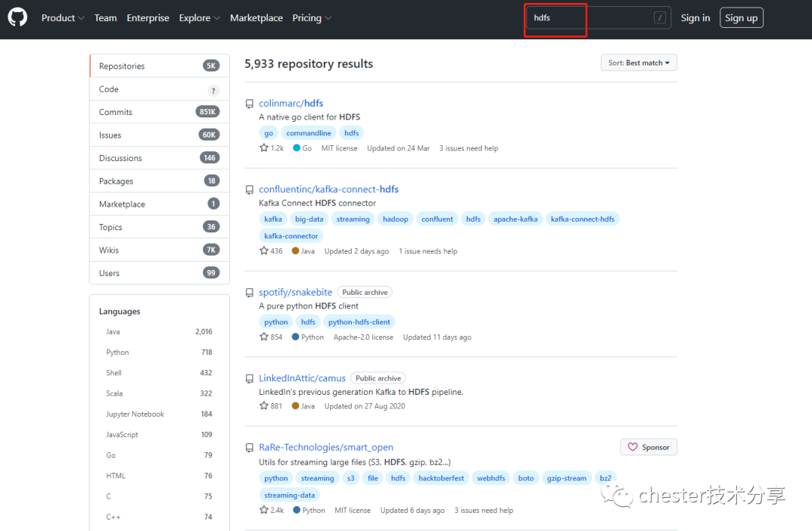This screenshot has height=531, width=812.
Task: Open the RaRe-Technologies/smart_open repository link
Action: coord(326,447)
